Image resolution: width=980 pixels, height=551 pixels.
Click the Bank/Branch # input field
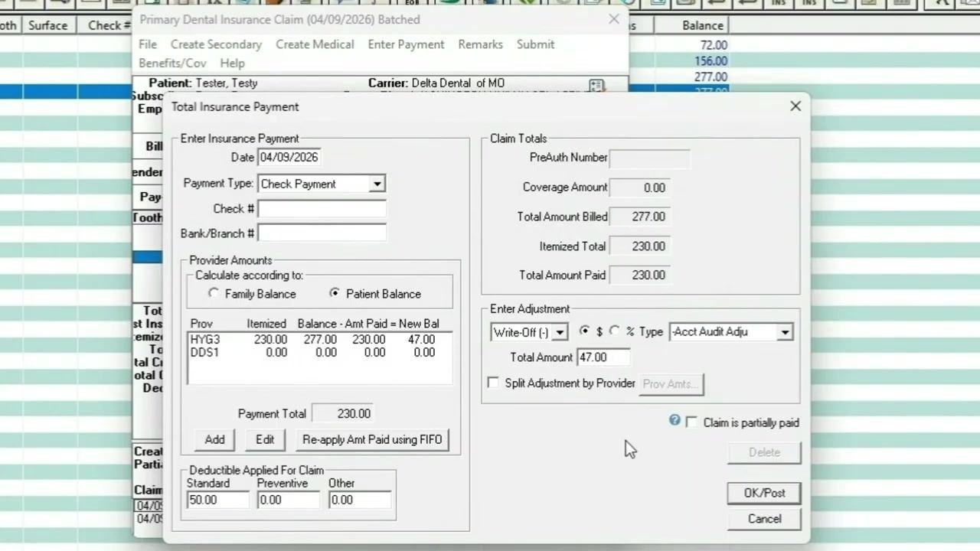tap(322, 233)
